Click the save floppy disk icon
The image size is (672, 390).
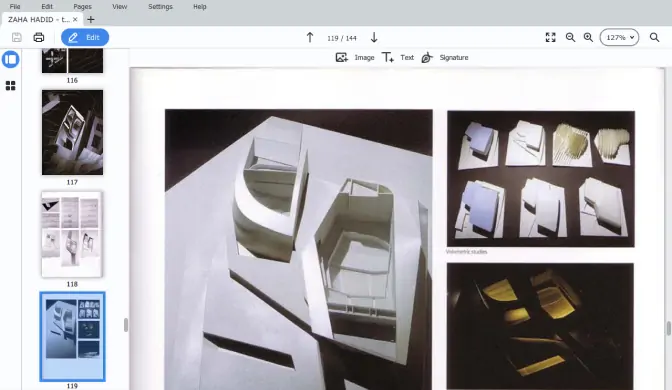click(x=17, y=37)
